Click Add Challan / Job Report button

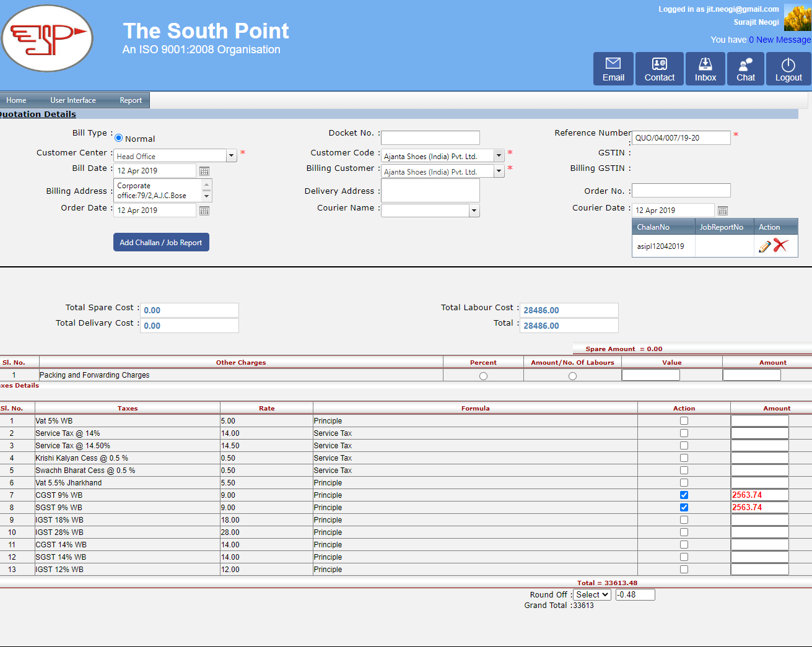(161, 242)
